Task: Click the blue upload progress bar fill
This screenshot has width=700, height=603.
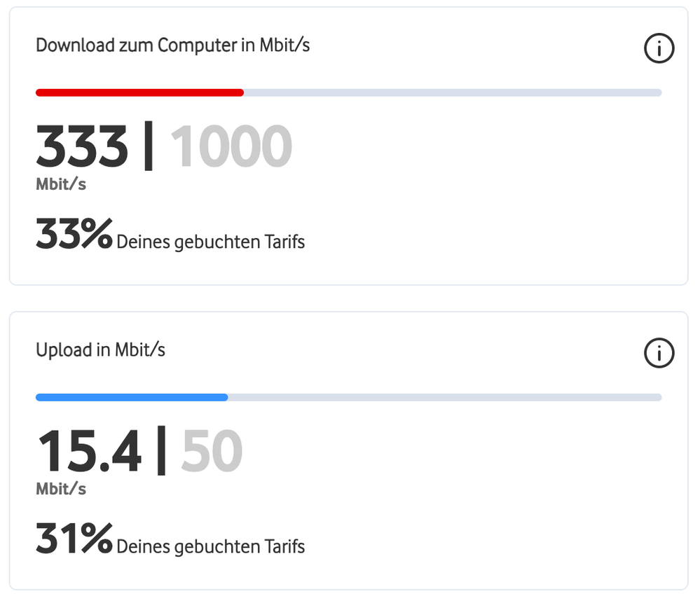Action: click(132, 397)
